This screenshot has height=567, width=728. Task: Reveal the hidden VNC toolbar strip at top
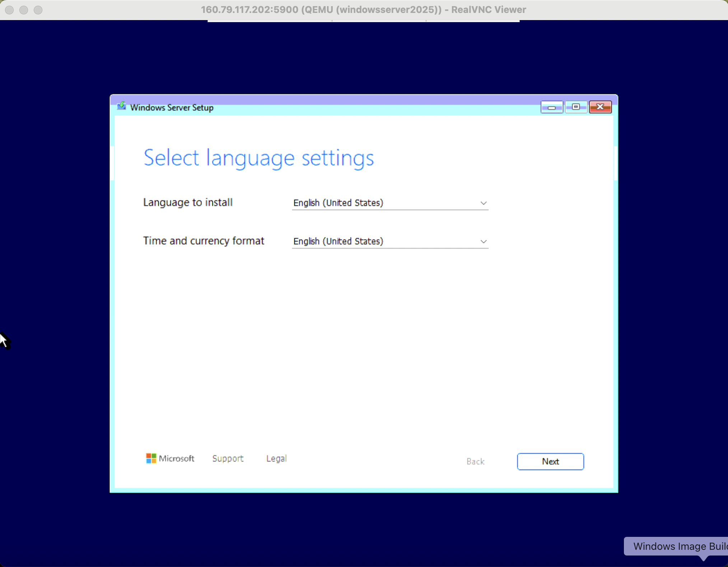(363, 21)
